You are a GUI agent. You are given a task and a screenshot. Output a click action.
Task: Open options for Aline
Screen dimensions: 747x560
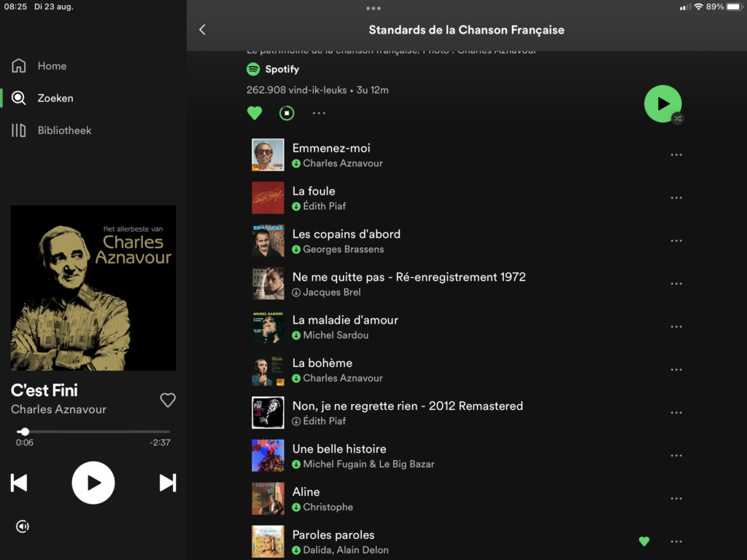(676, 499)
